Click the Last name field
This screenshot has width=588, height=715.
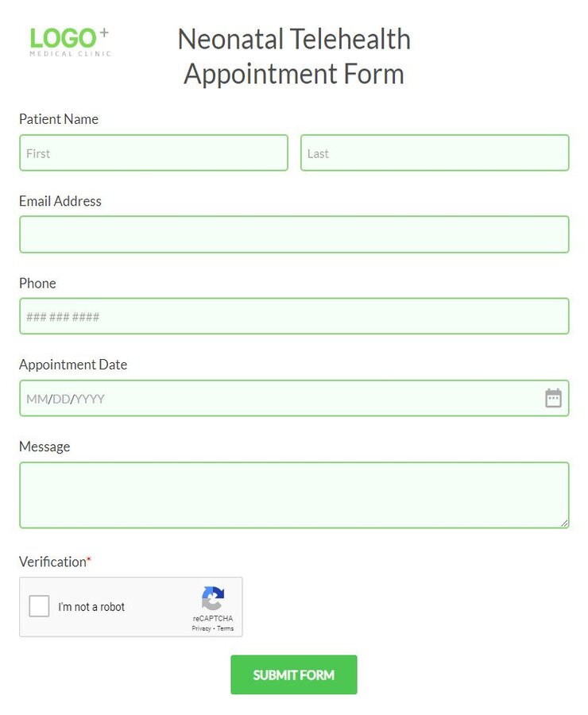coord(435,153)
